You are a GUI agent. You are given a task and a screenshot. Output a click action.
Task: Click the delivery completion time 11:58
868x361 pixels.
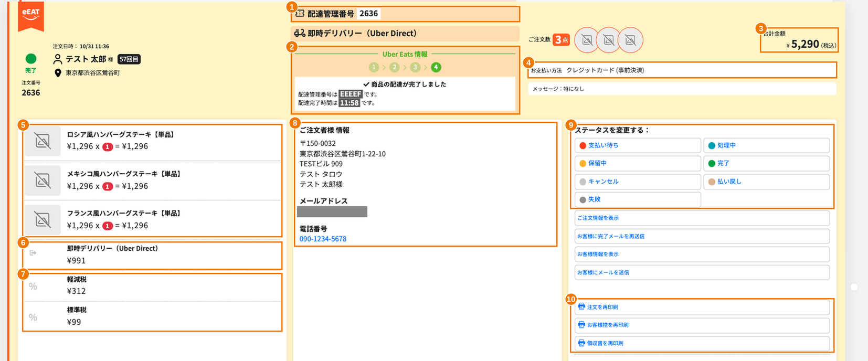349,103
